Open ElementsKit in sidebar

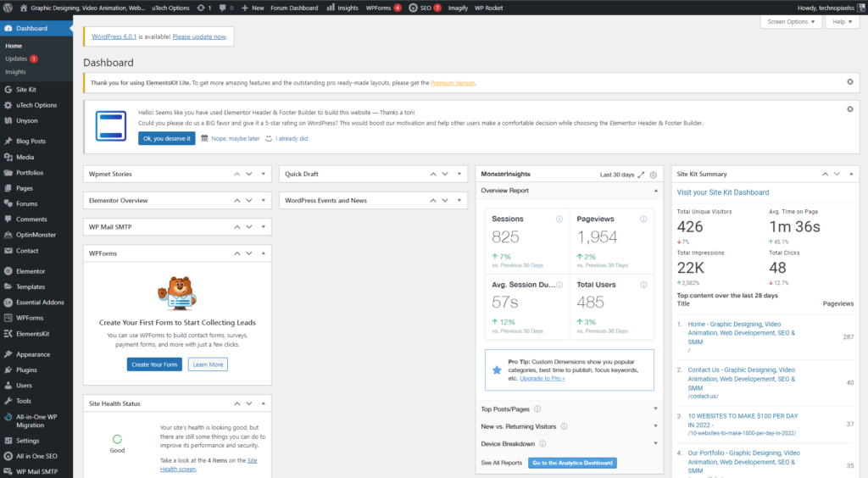click(x=33, y=334)
